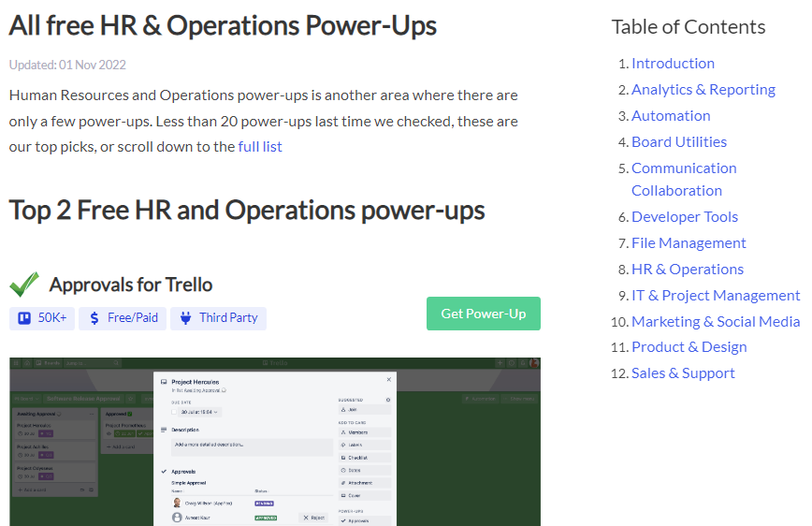
Task: Go to Analytics & Reporting section
Action: click(703, 90)
